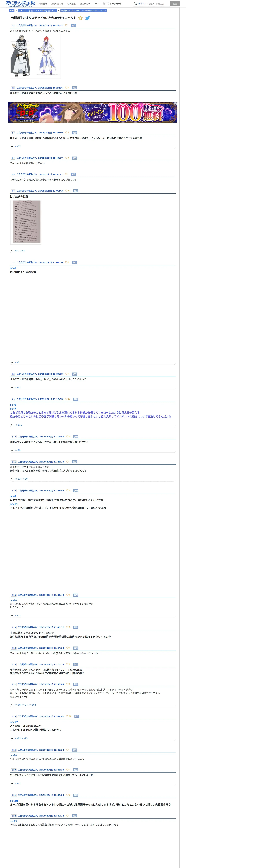The height and width of the screenshot is (868, 262).
Task: Click the heart icon on post 5
Action: click(66, 174)
